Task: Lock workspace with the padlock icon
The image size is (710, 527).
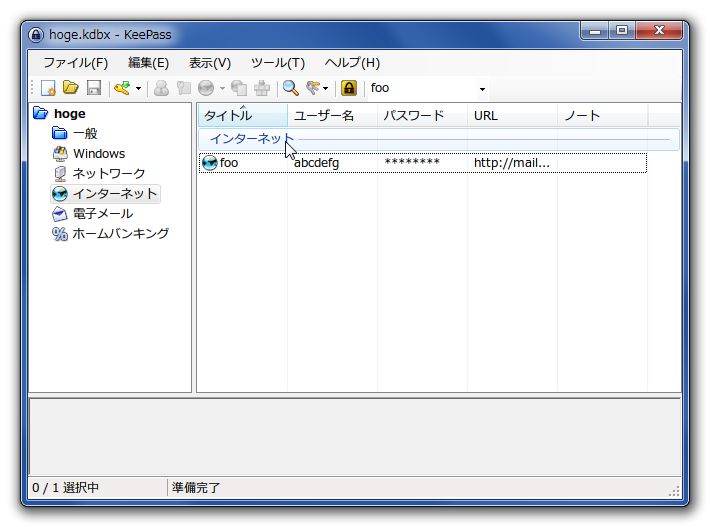Action: [x=349, y=88]
